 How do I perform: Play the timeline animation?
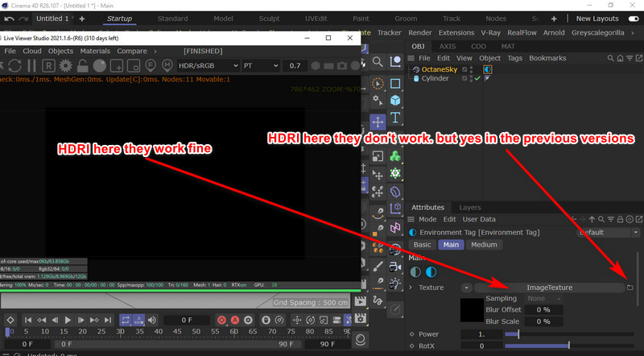click(68, 320)
